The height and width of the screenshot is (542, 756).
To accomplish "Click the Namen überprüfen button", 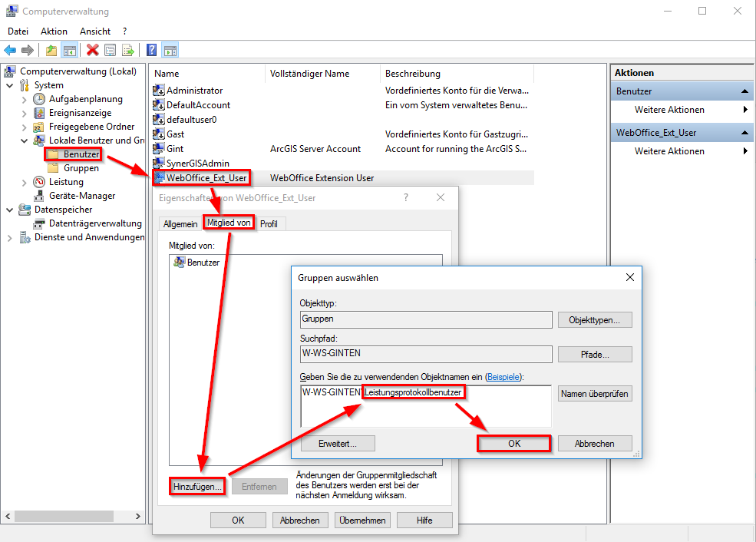I will tap(595, 394).
